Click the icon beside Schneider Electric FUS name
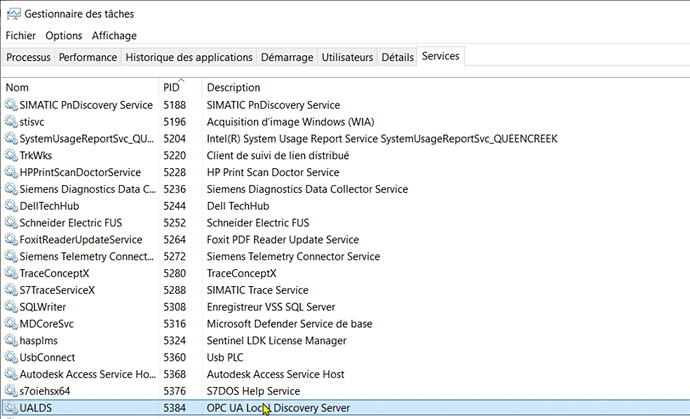 (x=11, y=222)
